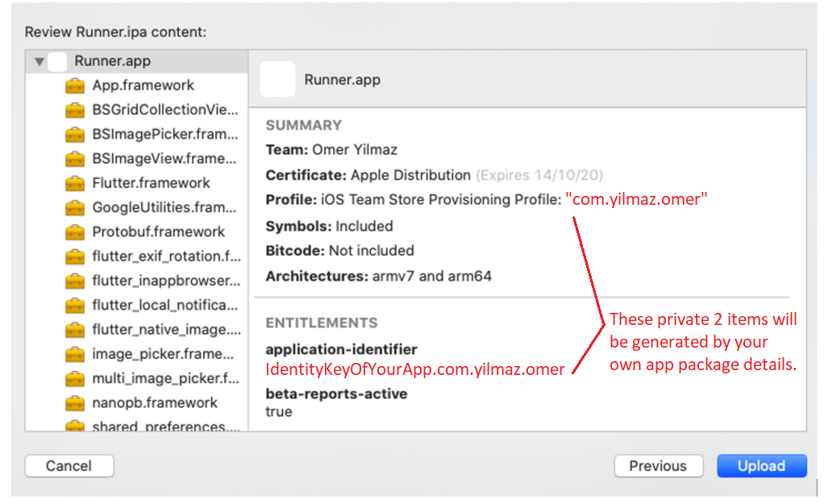The height and width of the screenshot is (504, 824).
Task: Collapse the Runner.app disclosure triangle
Action: click(40, 61)
